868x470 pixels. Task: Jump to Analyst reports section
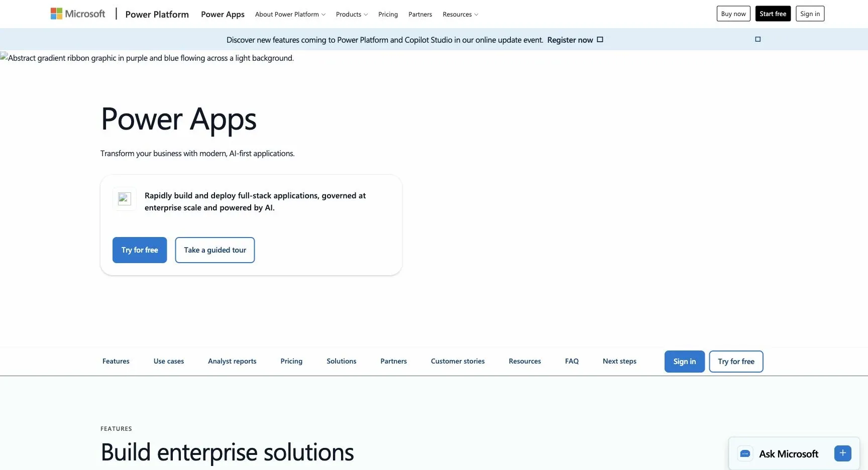click(232, 361)
